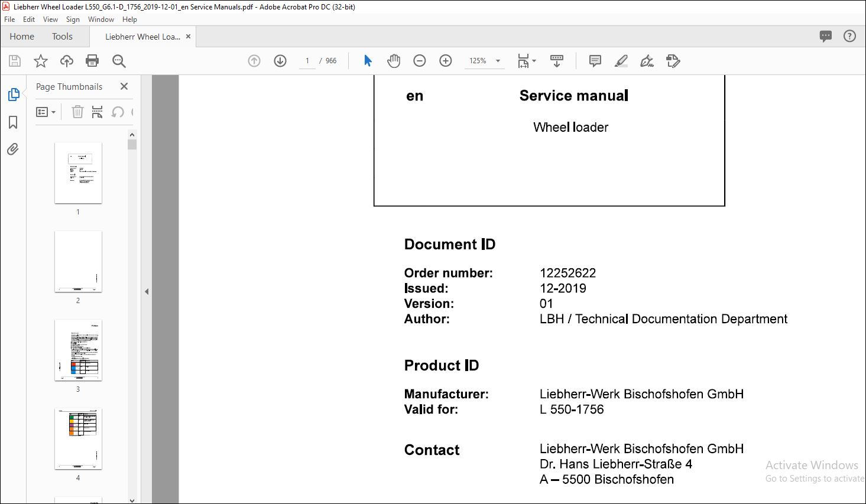Screen dimensions: 866x504
Task: Open thumbnail options dropdown menu
Action: click(46, 112)
